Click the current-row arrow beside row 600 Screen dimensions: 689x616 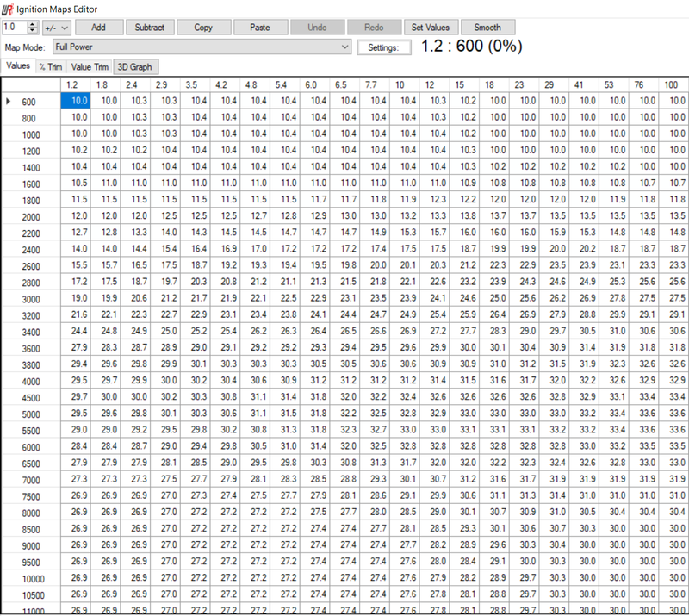coord(8,102)
